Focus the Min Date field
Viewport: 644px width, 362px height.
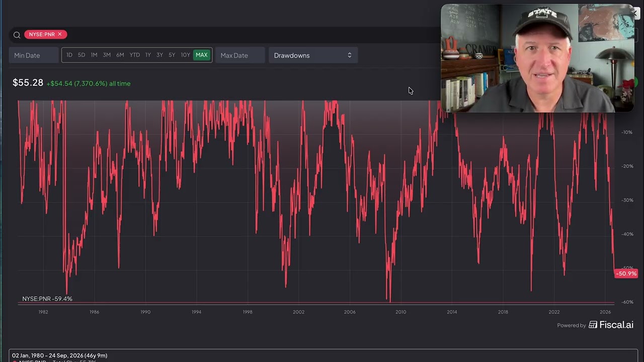tap(34, 55)
